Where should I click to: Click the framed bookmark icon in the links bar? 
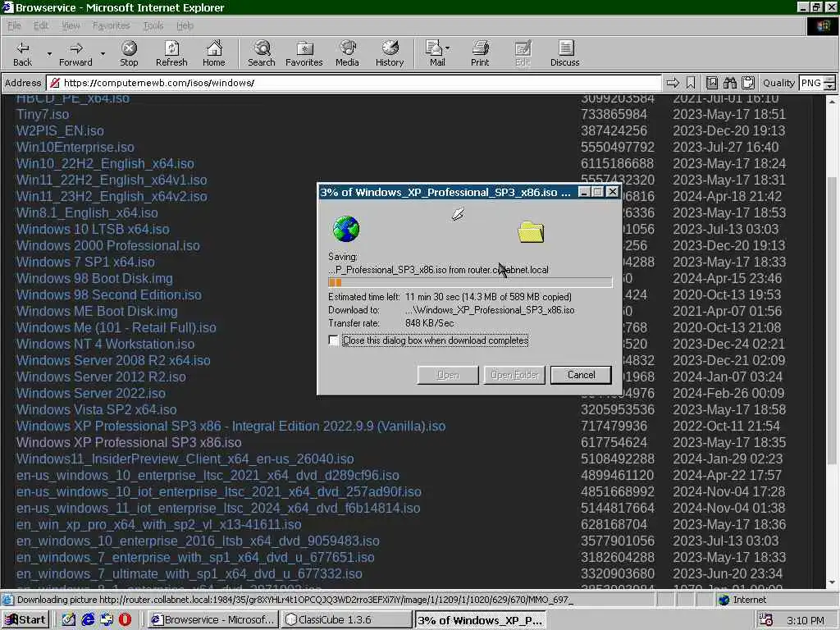pyautogui.click(x=711, y=83)
